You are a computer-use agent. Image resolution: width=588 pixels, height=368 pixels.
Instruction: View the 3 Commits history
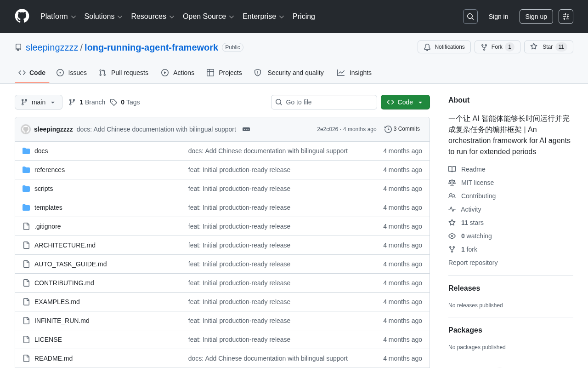coord(402,129)
